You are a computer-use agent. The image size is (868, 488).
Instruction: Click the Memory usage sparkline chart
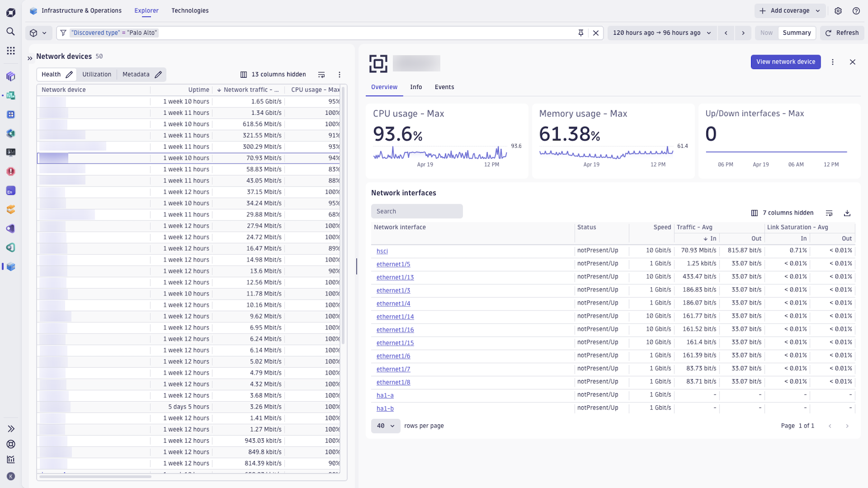pos(606,153)
